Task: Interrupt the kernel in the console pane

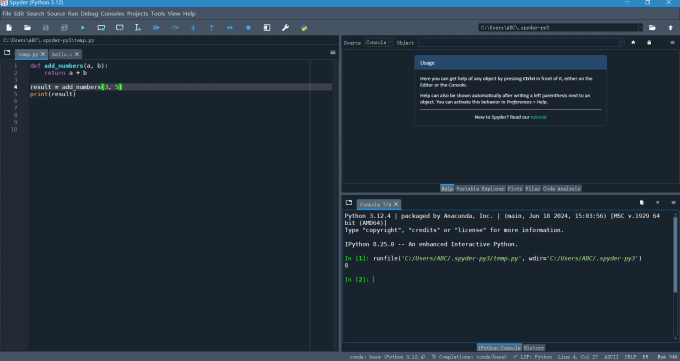Action: click(x=657, y=203)
